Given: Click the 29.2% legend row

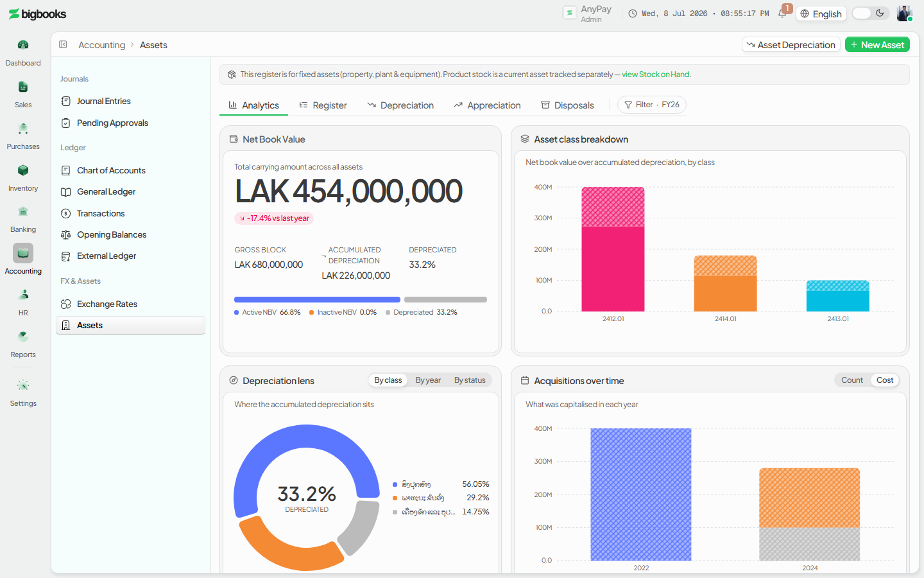Looking at the screenshot, I should 441,498.
